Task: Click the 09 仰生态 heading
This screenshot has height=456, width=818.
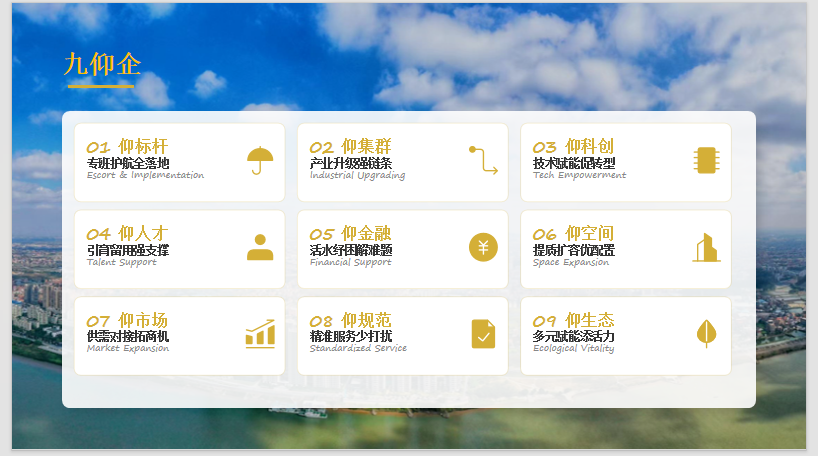Action: (x=573, y=321)
